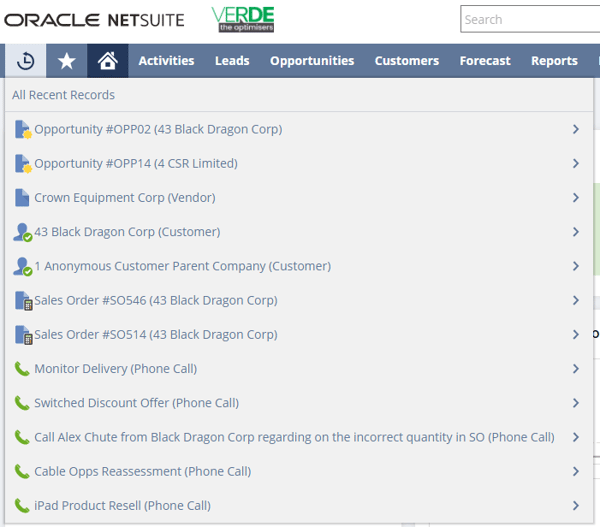Click the iPad Product Resell phone icon

(x=22, y=506)
